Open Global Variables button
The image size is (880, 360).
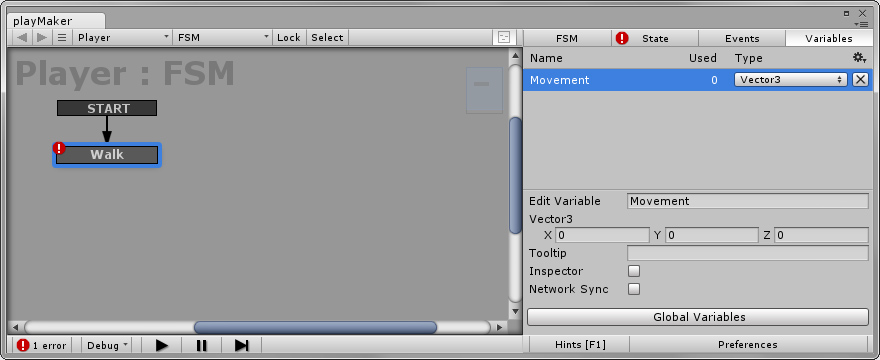pyautogui.click(x=698, y=317)
